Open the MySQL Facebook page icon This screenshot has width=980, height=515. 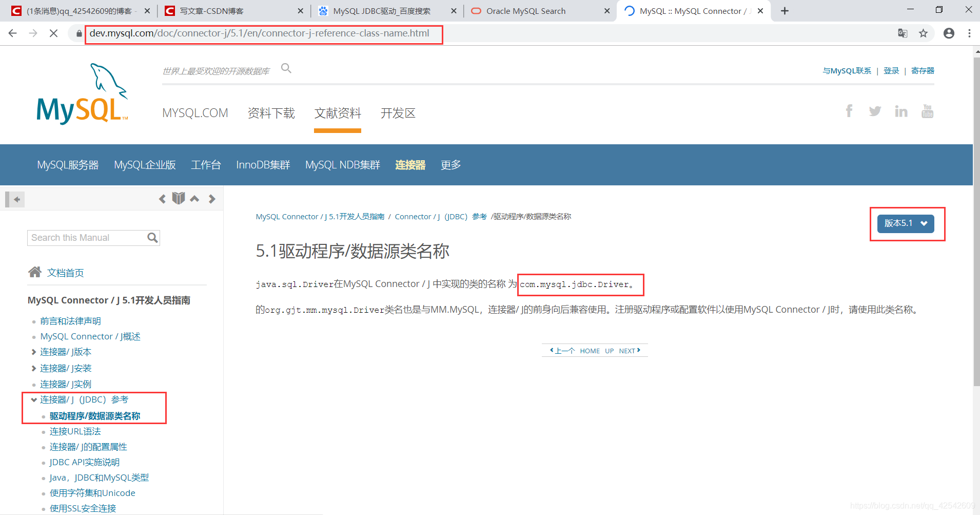click(849, 111)
